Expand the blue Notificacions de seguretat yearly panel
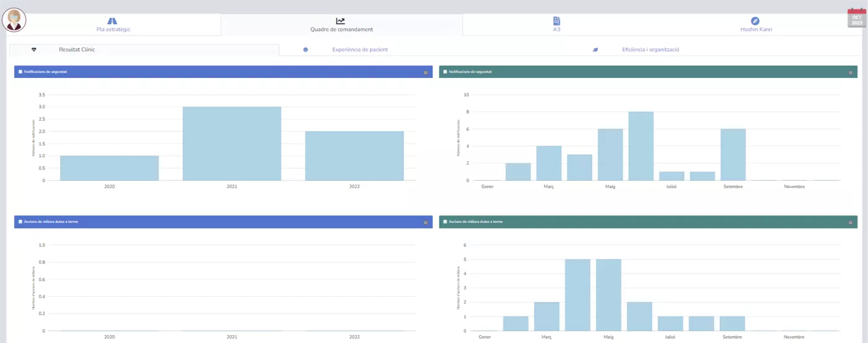The image size is (868, 343). click(x=425, y=72)
